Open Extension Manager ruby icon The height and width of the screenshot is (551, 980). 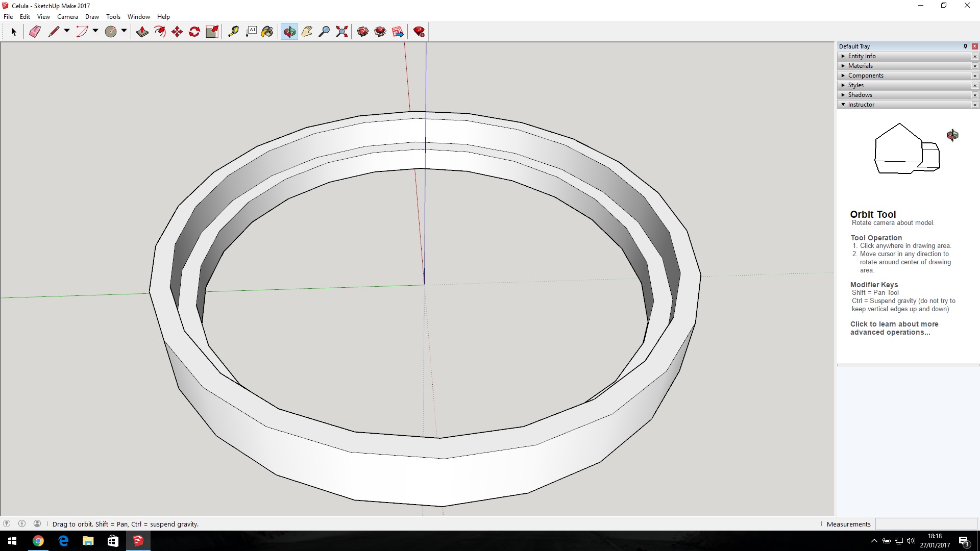click(x=419, y=32)
